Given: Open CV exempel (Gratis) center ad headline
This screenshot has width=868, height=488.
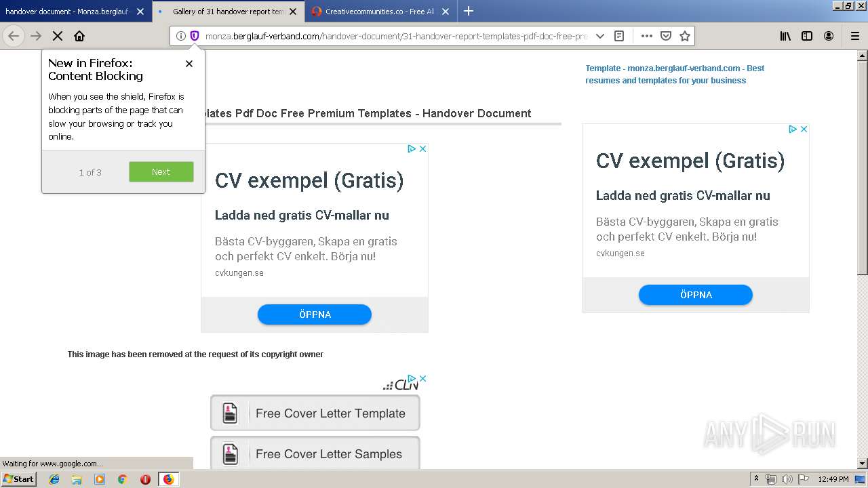Looking at the screenshot, I should 309,180.
